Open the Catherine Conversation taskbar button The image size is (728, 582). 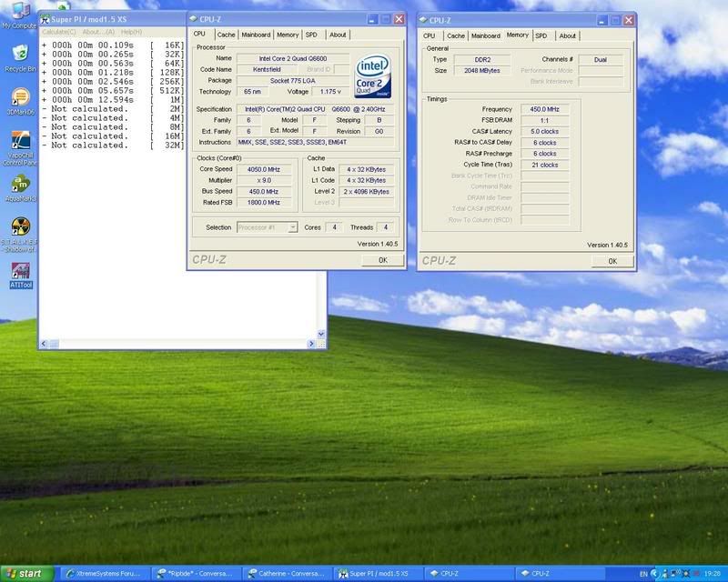tap(288, 574)
